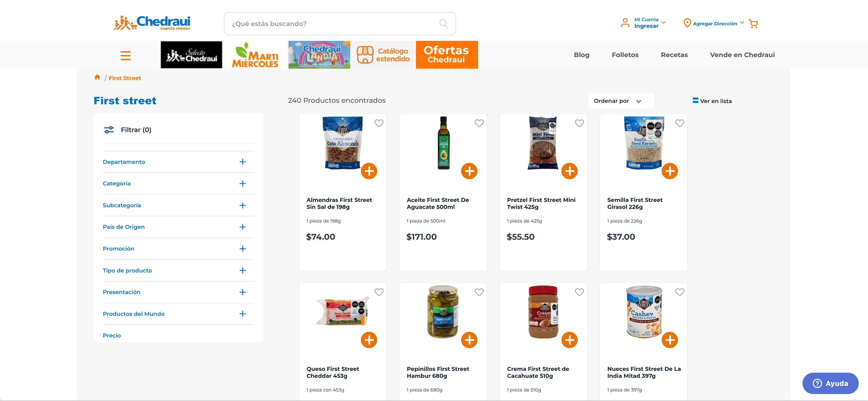
Task: Expand the País de Origen filter
Action: 242,227
